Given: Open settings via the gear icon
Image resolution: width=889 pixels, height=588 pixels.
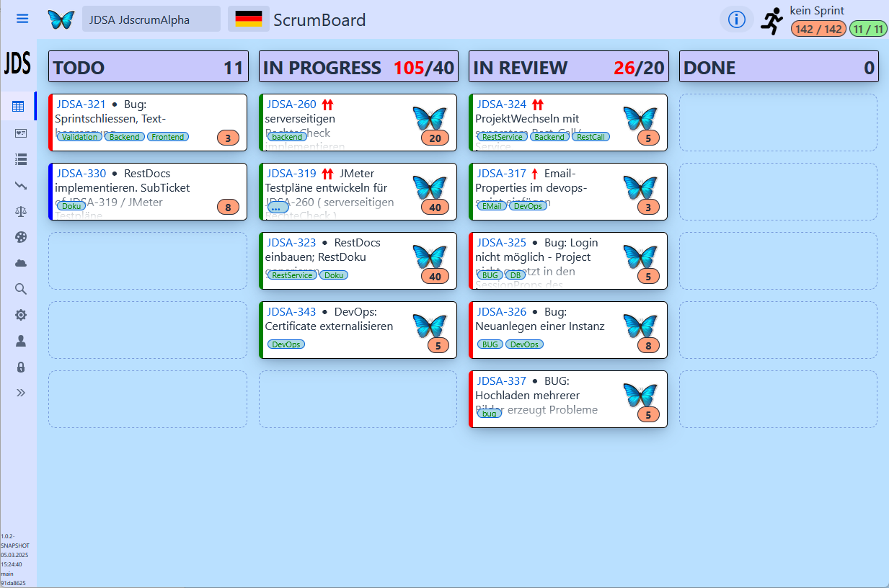Looking at the screenshot, I should [x=20, y=315].
